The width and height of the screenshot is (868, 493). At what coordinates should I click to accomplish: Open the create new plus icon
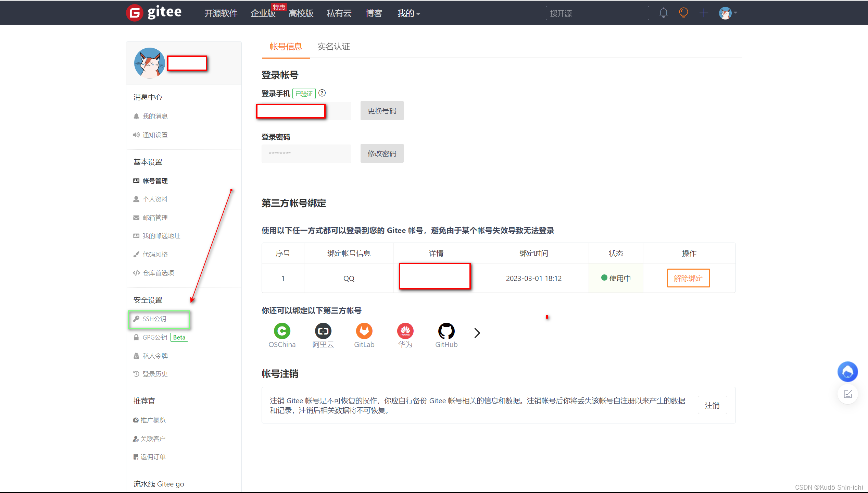pos(704,13)
